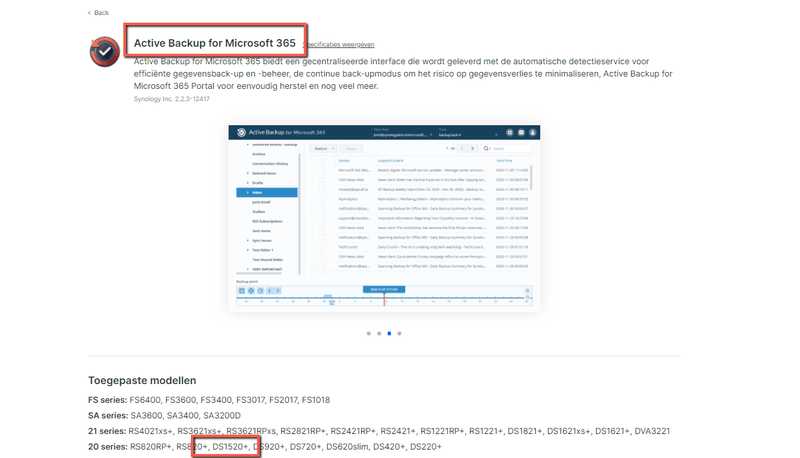The width and height of the screenshot is (800, 458).
Task: Select the Outbox folder
Action: (x=259, y=212)
